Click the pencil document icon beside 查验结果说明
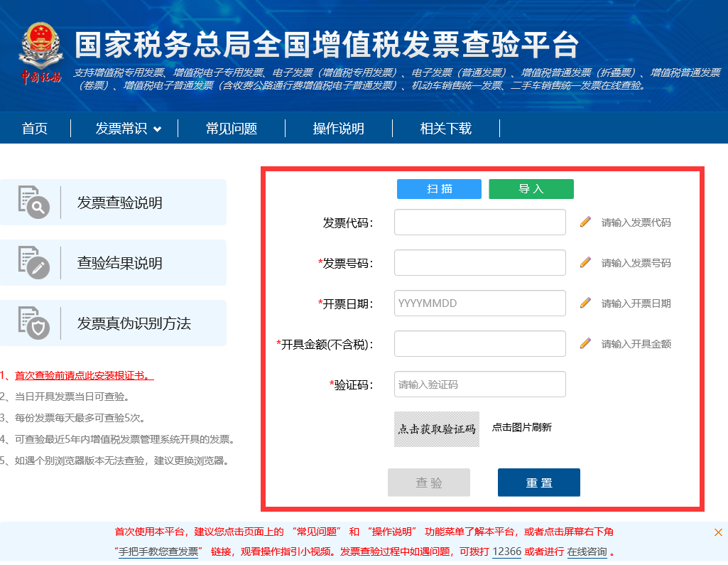 pos(34,262)
